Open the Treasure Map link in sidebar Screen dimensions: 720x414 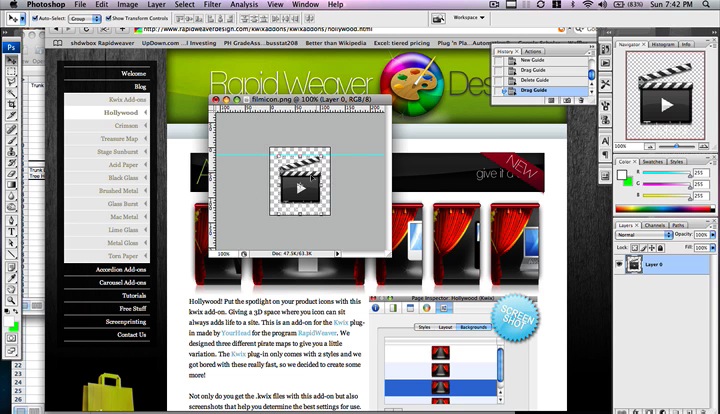click(119, 139)
